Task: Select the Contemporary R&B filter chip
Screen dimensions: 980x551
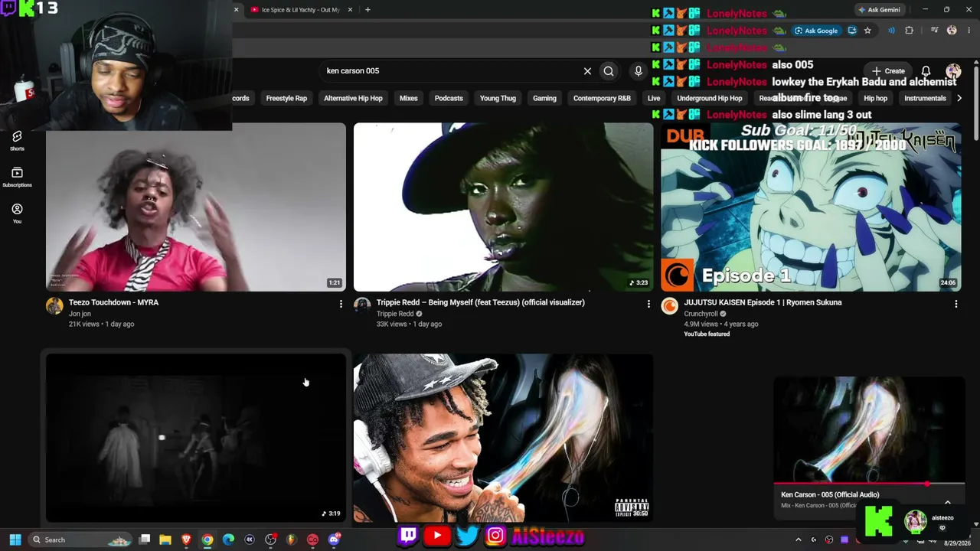Action: [602, 98]
